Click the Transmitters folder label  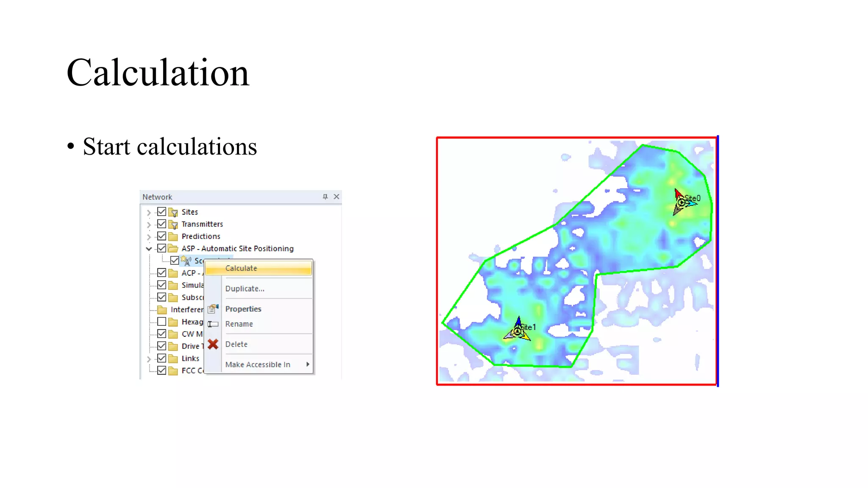202,224
